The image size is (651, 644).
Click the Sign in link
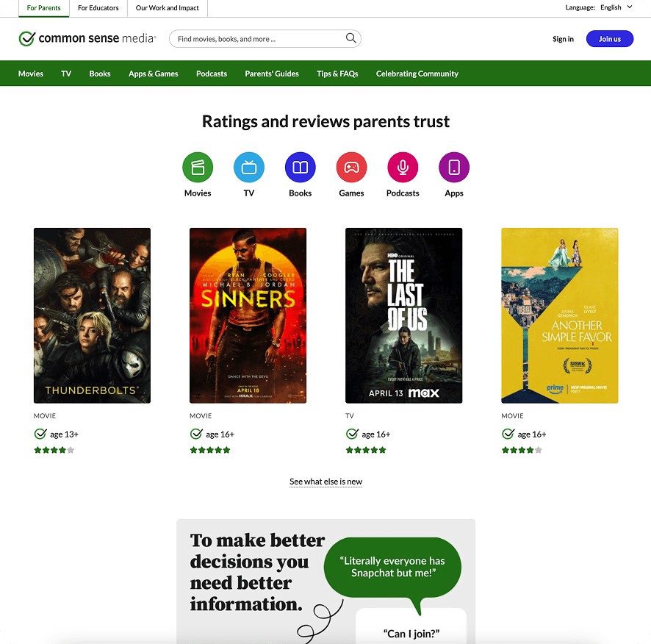pos(563,39)
